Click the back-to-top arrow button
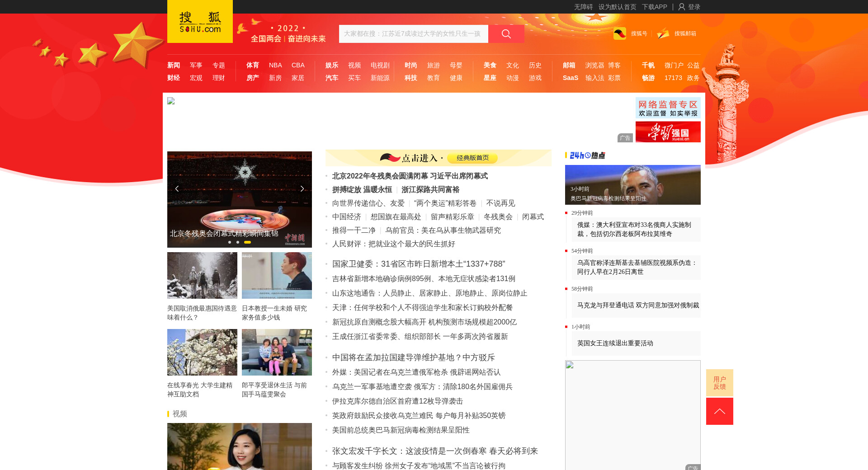The width and height of the screenshot is (868, 470). point(719,411)
